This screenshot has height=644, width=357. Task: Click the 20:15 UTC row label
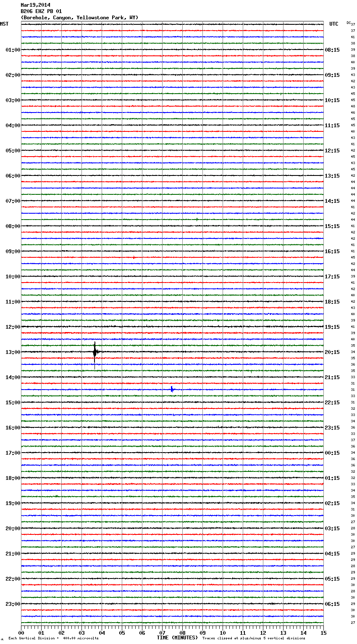332,352
